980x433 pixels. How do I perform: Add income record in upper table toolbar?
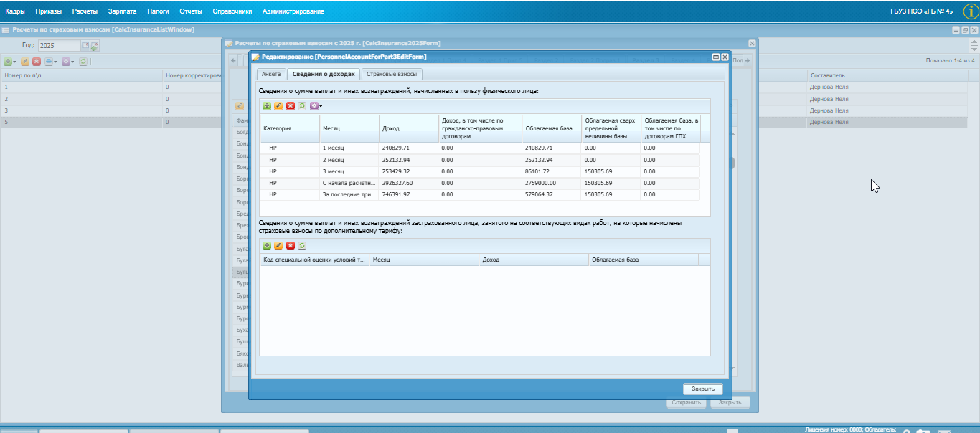click(267, 106)
